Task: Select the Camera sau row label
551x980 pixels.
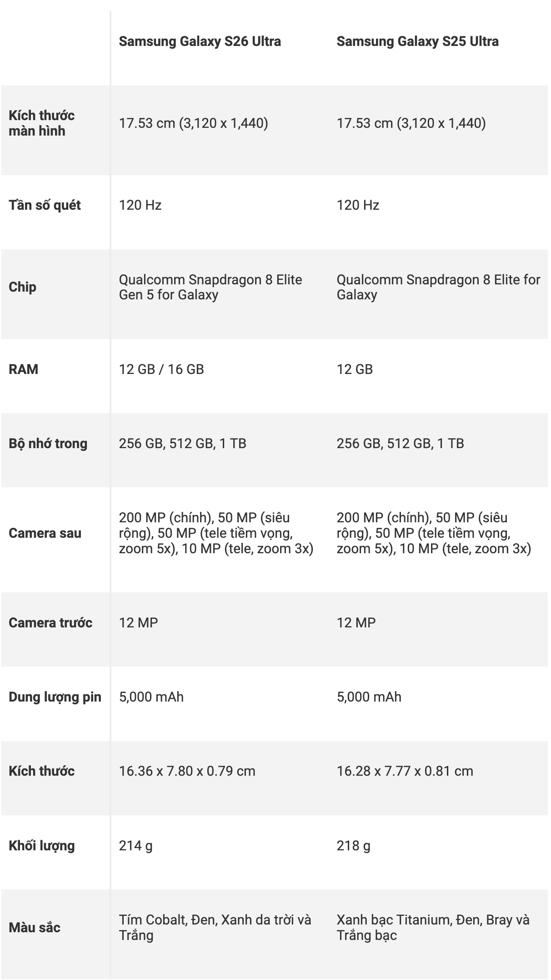Action: (x=45, y=533)
